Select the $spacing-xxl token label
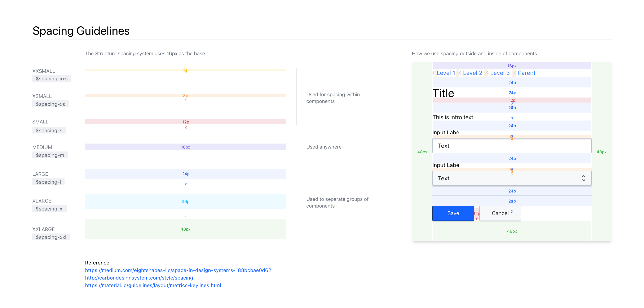Image resolution: width=644 pixels, height=308 pixels. point(51,237)
